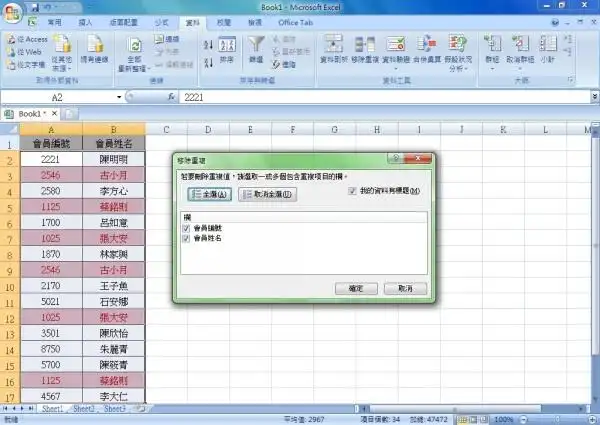This screenshot has height=425, width=600.
Task: Switch to the Insert ribbon tab
Action: (x=85, y=23)
